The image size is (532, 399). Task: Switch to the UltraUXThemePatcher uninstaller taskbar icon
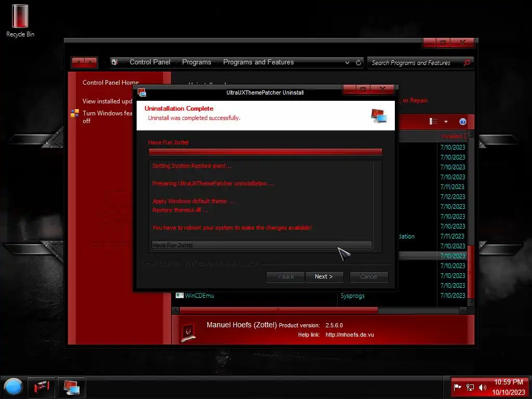pos(72,387)
